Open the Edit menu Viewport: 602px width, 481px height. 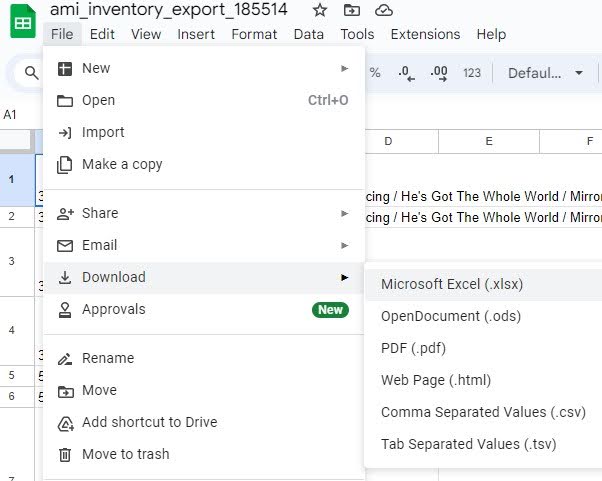[102, 34]
